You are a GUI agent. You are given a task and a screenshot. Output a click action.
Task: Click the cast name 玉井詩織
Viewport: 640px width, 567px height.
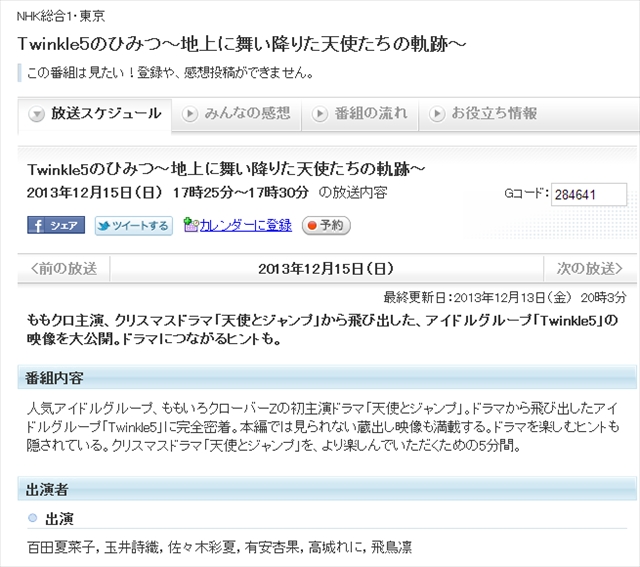(131, 547)
